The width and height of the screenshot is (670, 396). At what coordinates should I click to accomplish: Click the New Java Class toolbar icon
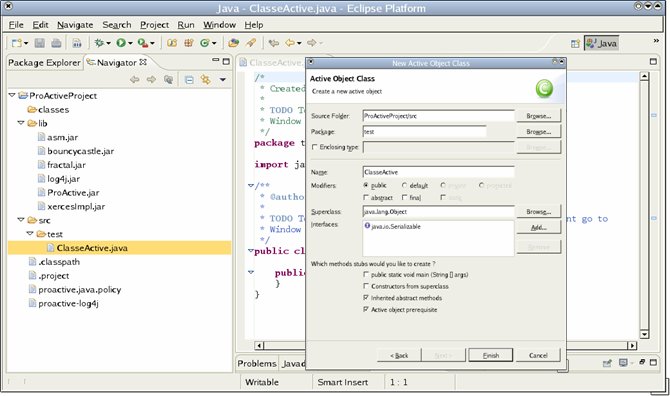[x=205, y=43]
